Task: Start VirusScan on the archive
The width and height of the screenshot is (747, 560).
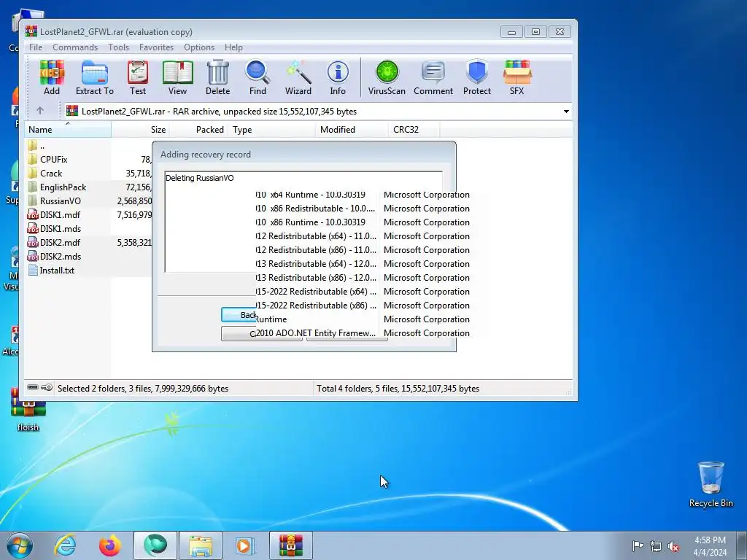Action: tap(387, 77)
